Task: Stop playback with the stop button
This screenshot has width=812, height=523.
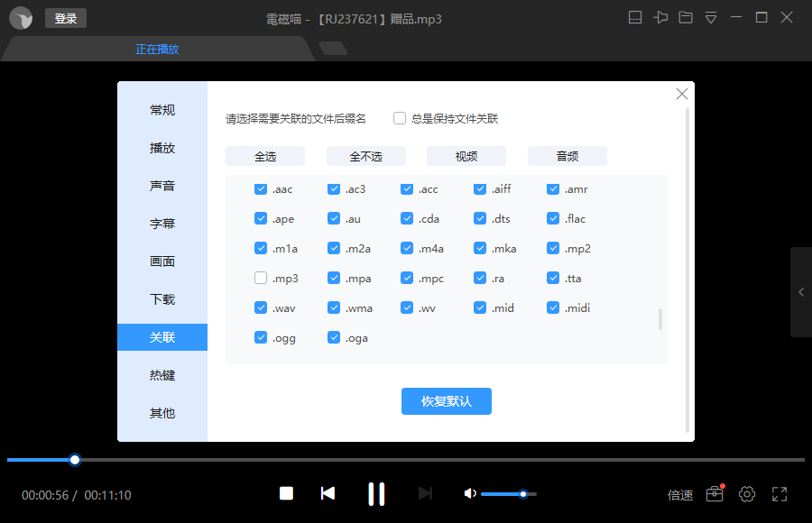Action: click(286, 493)
